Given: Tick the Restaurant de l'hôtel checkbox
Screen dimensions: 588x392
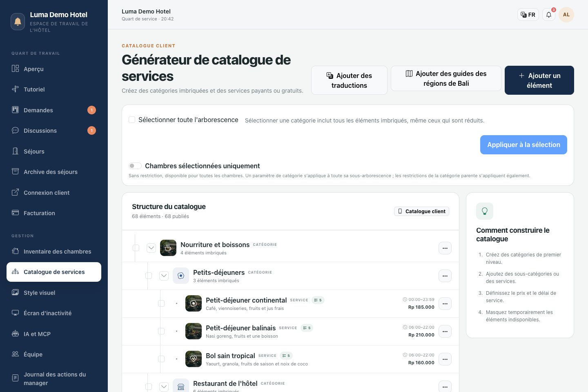Looking at the screenshot, I should (149, 387).
